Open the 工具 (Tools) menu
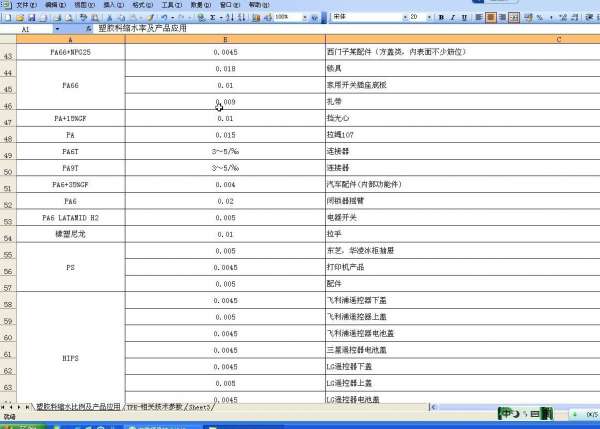600x429 pixels. click(x=171, y=5)
